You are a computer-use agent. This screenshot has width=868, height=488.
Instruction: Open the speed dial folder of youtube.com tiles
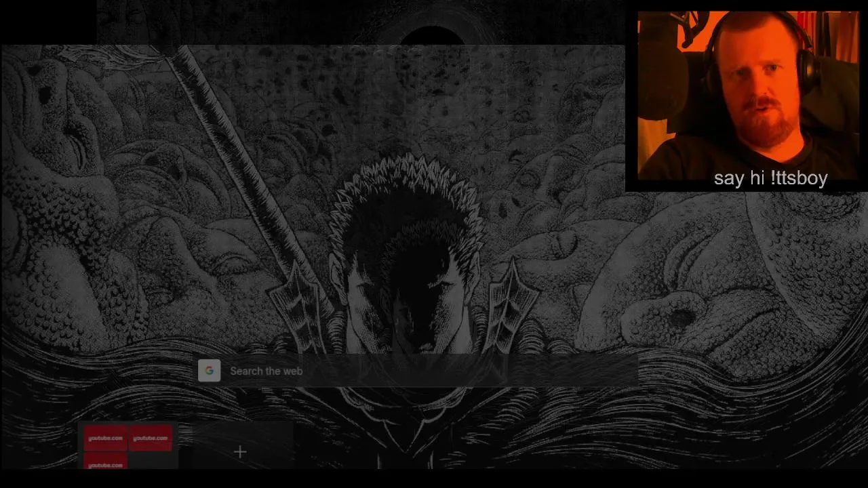pos(129,447)
